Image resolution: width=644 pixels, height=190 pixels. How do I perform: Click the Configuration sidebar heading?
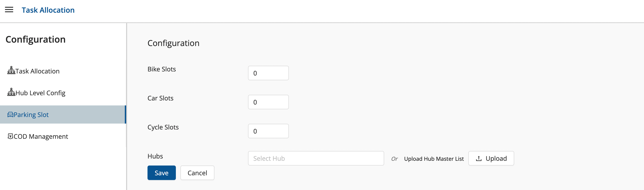click(35, 39)
